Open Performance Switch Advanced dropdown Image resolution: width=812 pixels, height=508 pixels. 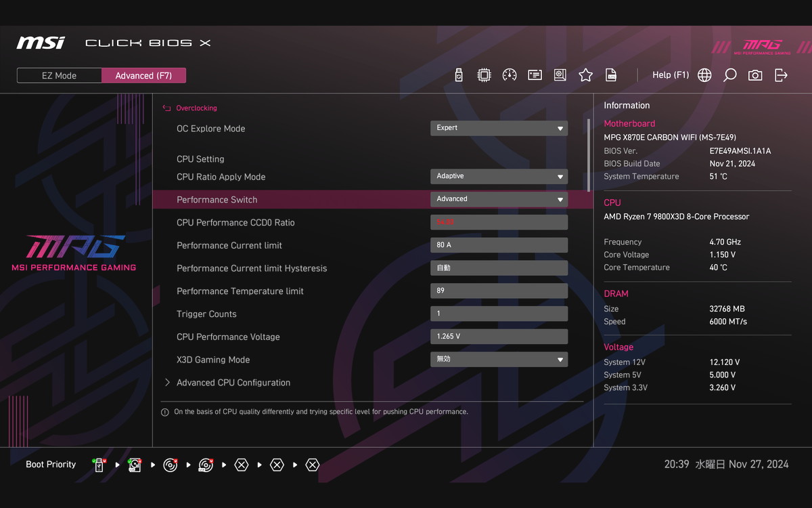click(x=499, y=199)
